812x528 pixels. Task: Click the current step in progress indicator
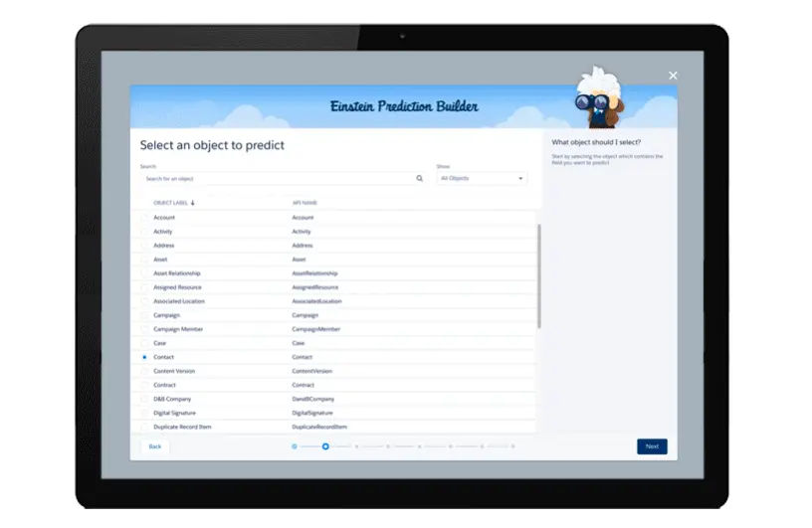pos(325,446)
